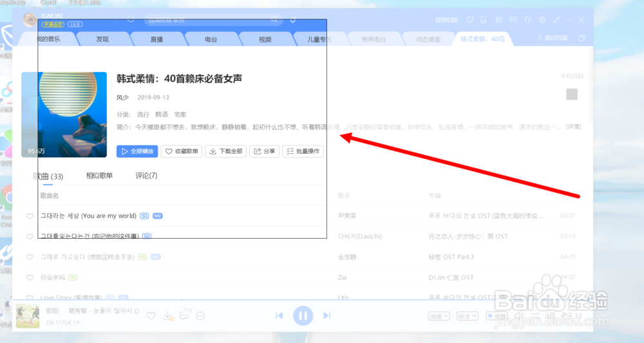Click the 韩语 category tag

pyautogui.click(x=162, y=115)
